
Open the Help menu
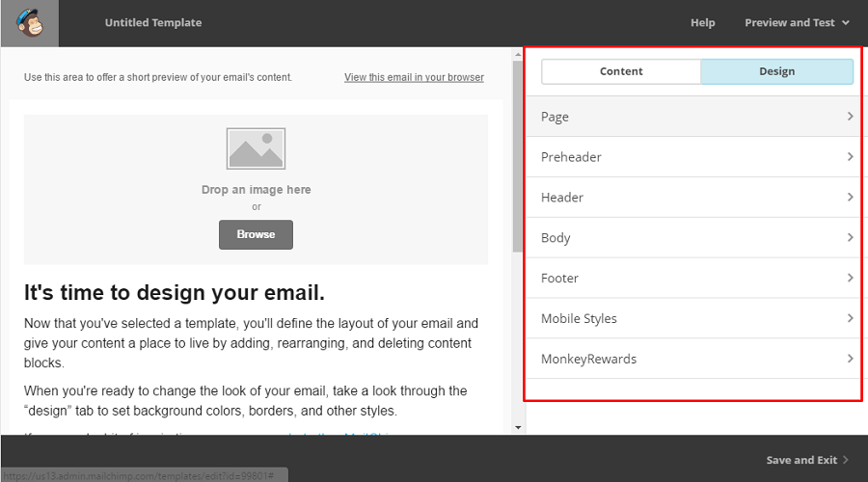point(702,23)
